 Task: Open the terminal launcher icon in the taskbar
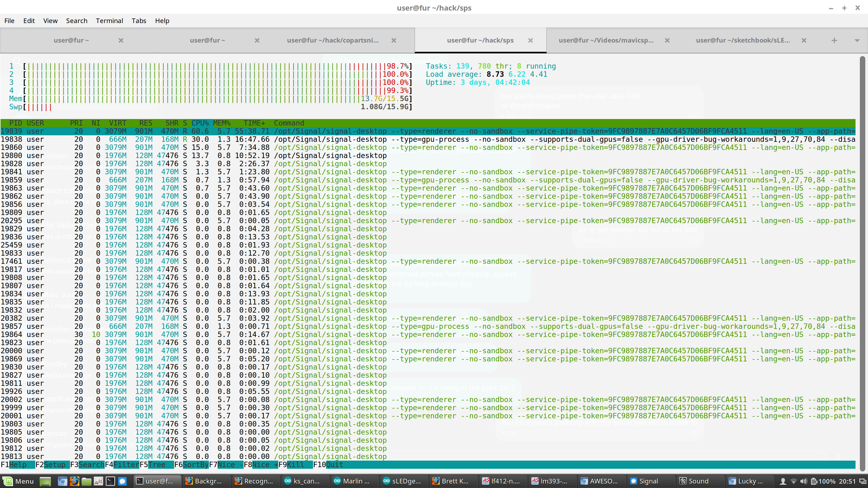110,481
